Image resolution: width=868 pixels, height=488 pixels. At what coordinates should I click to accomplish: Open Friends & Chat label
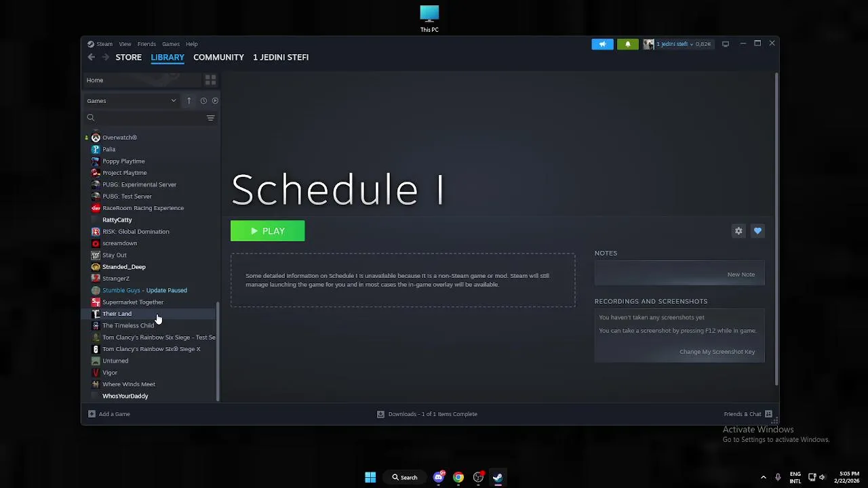point(743,414)
